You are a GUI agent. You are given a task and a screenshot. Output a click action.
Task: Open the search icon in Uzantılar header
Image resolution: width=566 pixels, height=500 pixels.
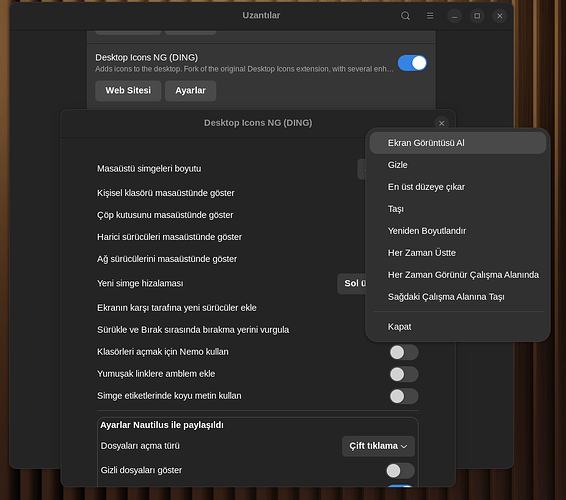(405, 16)
